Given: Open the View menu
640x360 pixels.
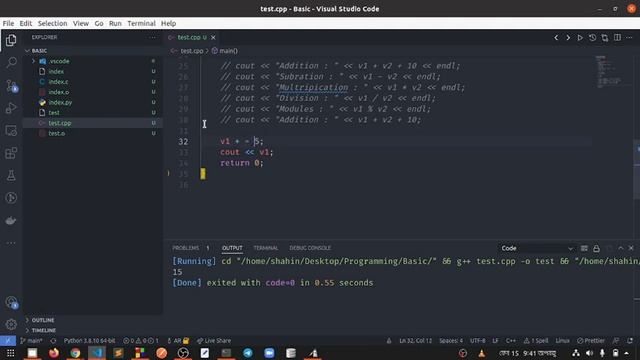Looking at the screenshot, I should (81, 23).
